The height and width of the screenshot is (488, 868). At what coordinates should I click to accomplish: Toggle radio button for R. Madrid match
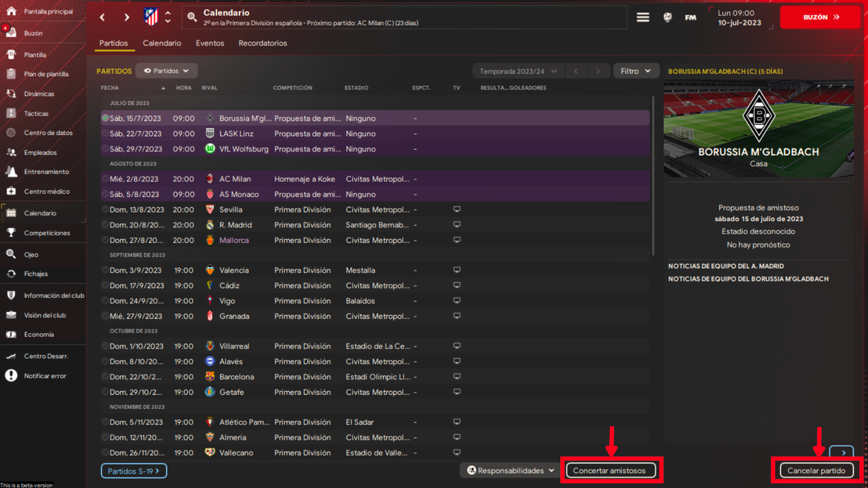(x=105, y=224)
